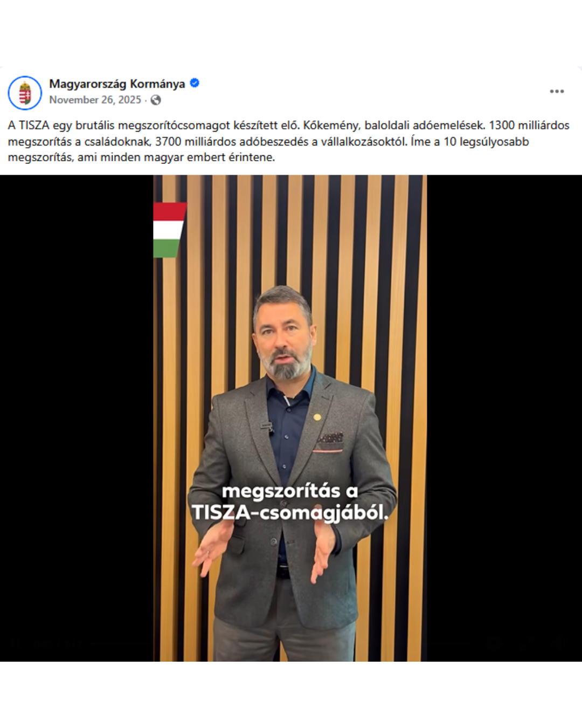Click the post text beginning "A TISZA egy brutális"
Screen dimensions: 582x728
pos(289,141)
